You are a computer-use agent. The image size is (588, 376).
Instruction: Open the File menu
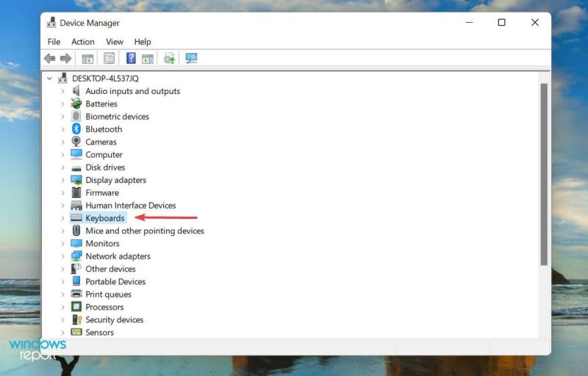point(54,42)
